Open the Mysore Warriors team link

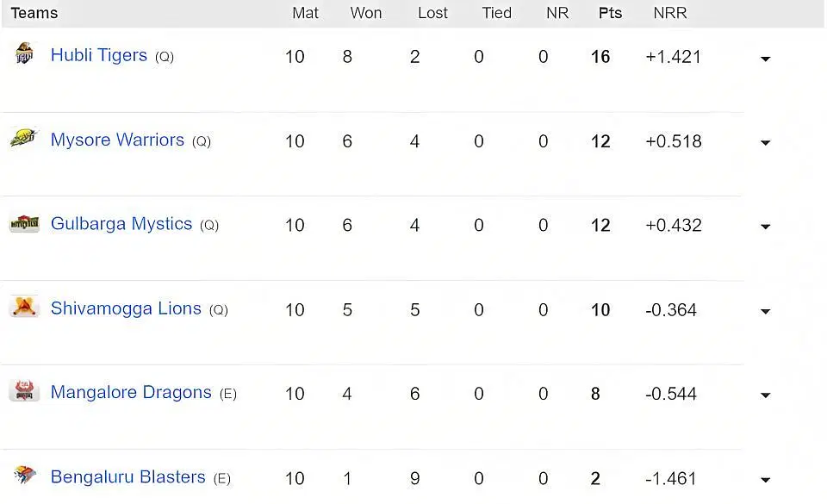[117, 140]
